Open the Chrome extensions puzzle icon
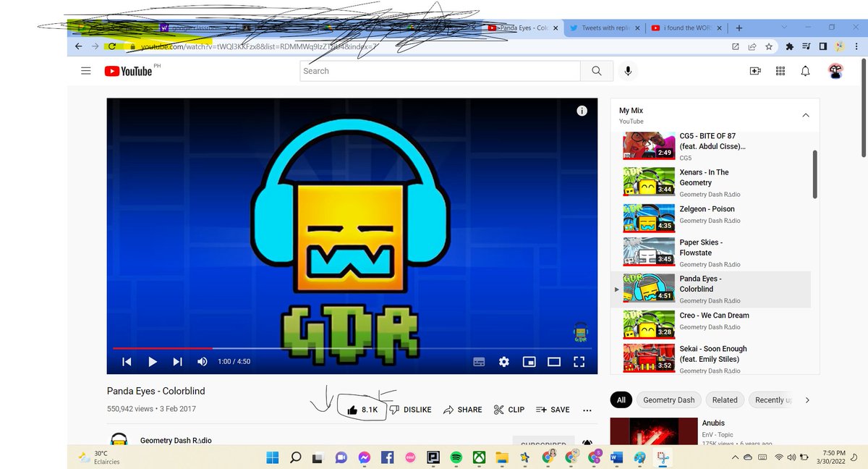 point(789,46)
